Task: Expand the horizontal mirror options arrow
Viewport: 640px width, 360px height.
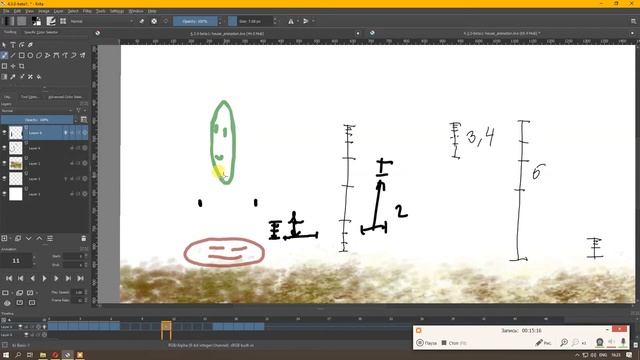Action: tap(298, 21)
